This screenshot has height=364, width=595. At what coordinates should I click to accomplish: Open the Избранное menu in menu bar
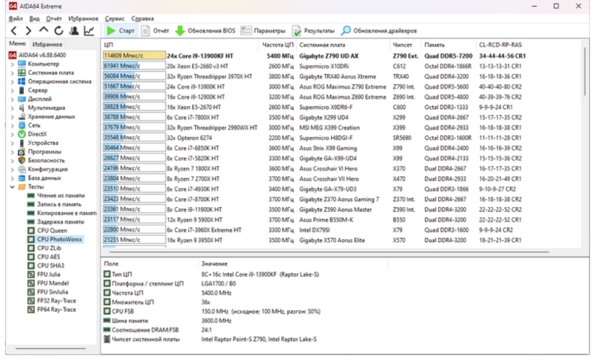click(x=83, y=19)
